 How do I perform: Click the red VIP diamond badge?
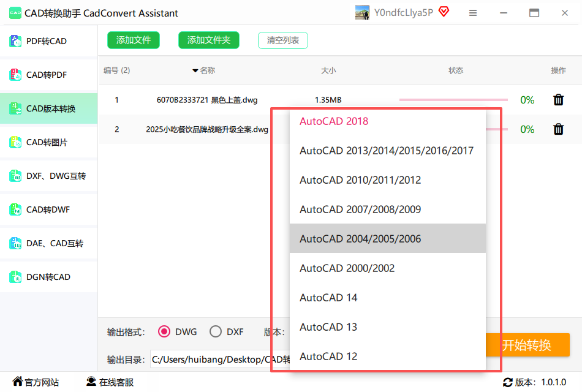[x=444, y=12]
